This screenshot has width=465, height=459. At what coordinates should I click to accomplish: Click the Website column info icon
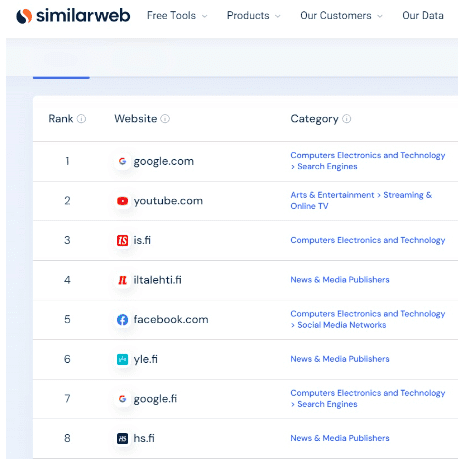pyautogui.click(x=165, y=119)
